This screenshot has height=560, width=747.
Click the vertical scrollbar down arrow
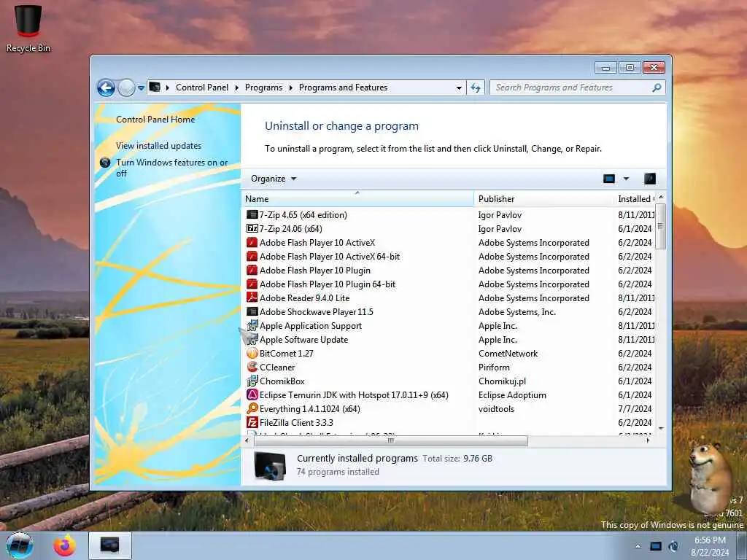point(661,429)
